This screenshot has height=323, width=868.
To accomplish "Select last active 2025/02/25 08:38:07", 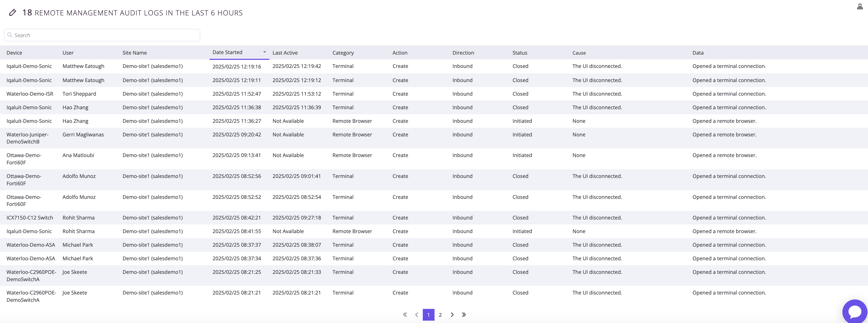I will point(297,245).
